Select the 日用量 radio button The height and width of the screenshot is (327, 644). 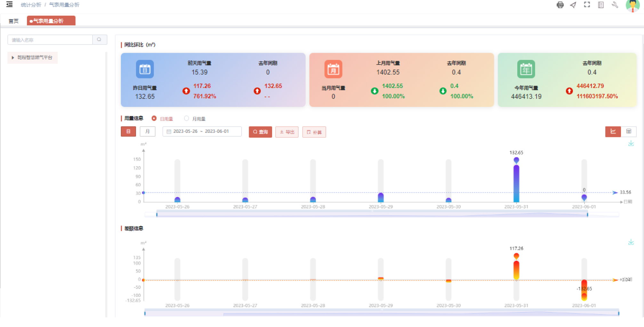[x=154, y=118]
